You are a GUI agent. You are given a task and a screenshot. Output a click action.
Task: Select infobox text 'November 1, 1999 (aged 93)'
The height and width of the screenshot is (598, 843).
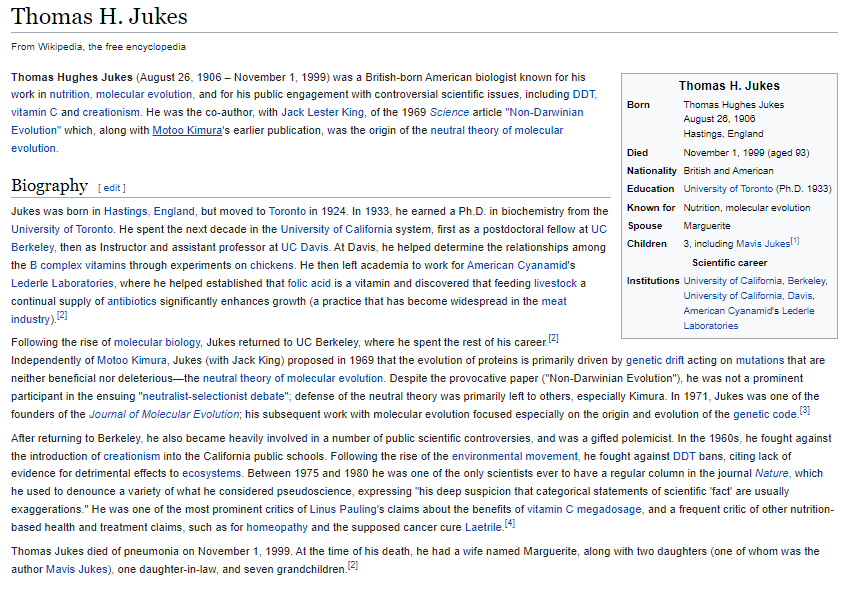[746, 153]
